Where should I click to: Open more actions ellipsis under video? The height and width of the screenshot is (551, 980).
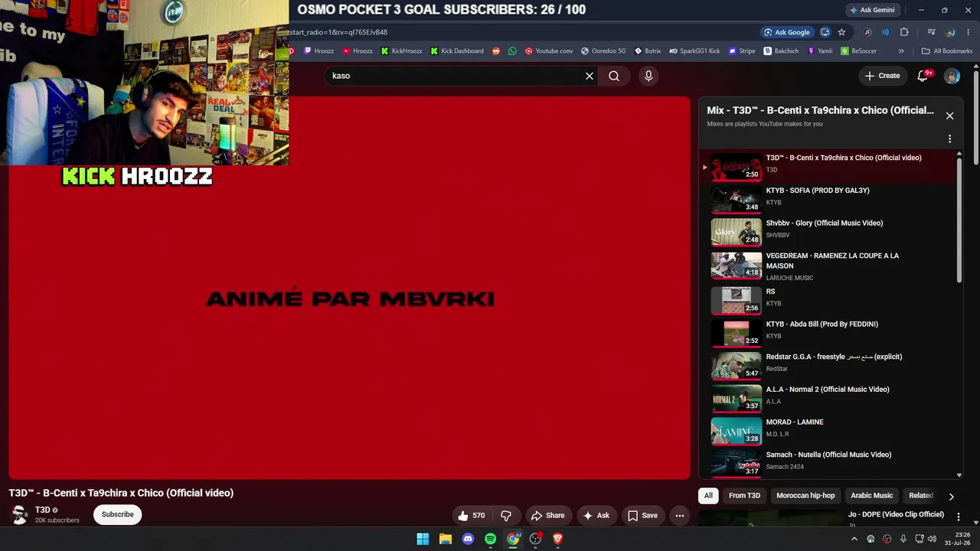tap(679, 516)
